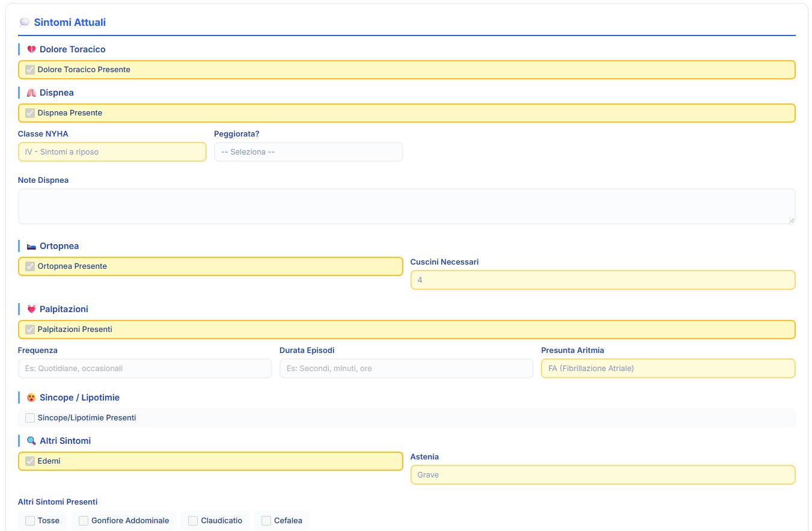
Task: Click into the Note Dispnea text area
Action: click(x=406, y=206)
